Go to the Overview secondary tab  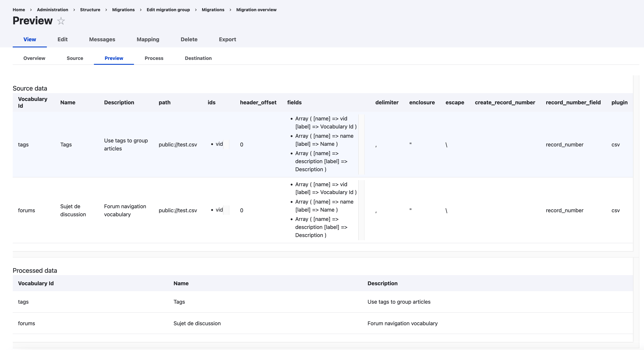click(34, 58)
